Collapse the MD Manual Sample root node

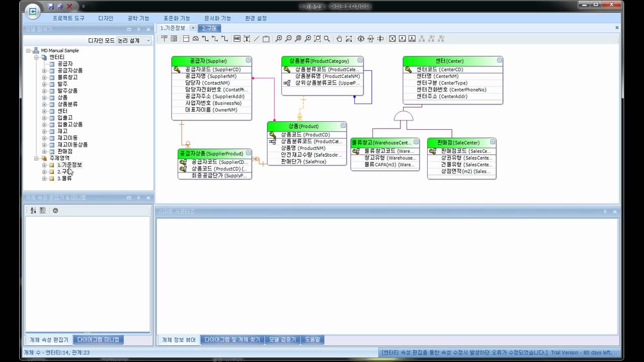[28, 50]
